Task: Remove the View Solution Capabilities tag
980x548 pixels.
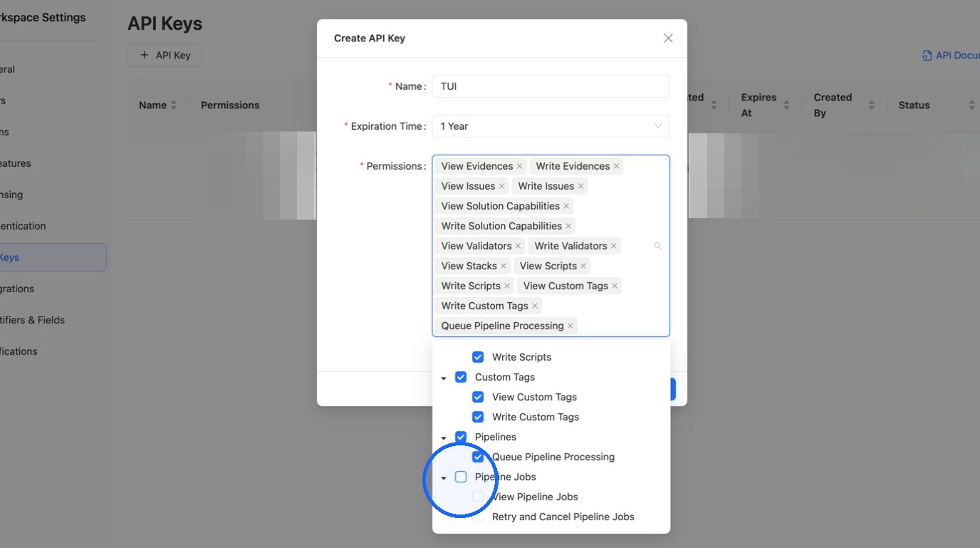Action: click(566, 206)
